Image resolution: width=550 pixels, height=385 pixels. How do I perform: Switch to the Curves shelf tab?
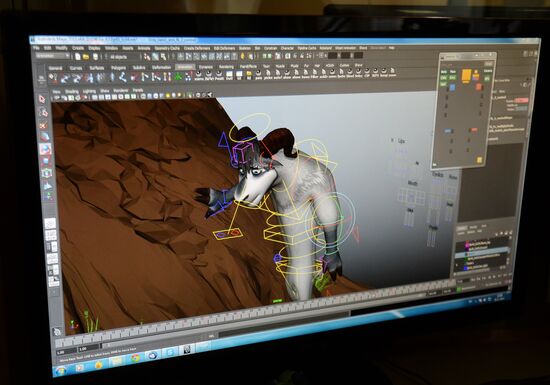76,68
